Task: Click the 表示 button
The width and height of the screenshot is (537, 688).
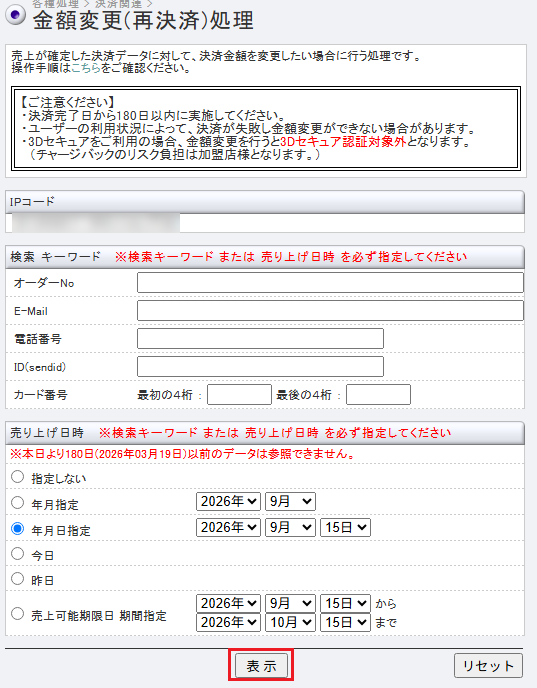Action: (261, 666)
